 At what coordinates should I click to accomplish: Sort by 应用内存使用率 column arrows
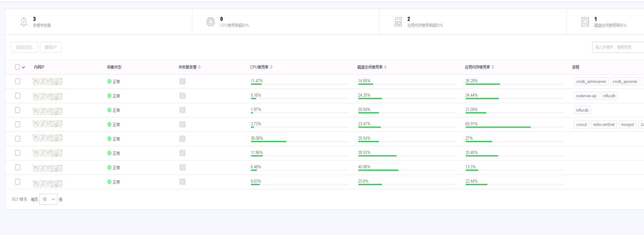point(493,67)
